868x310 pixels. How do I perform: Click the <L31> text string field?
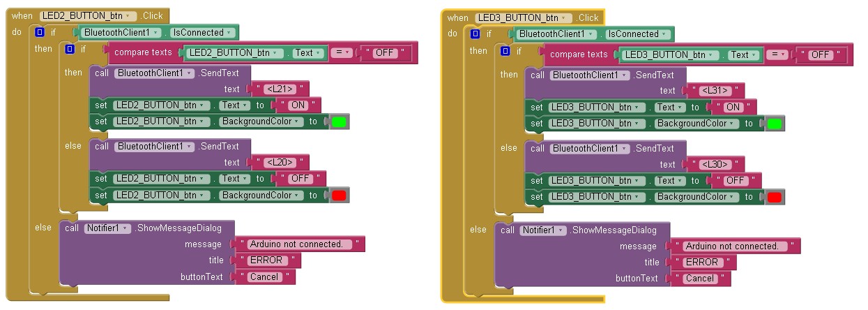pyautogui.click(x=716, y=91)
